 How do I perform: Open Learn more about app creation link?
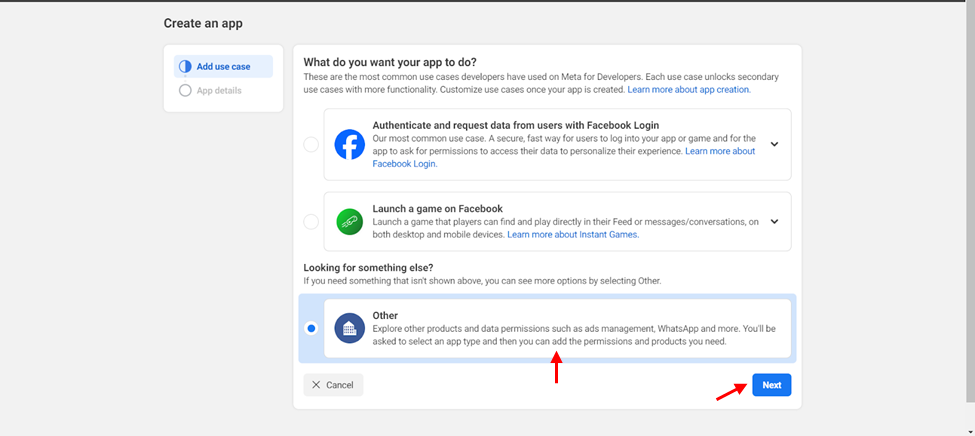click(689, 90)
